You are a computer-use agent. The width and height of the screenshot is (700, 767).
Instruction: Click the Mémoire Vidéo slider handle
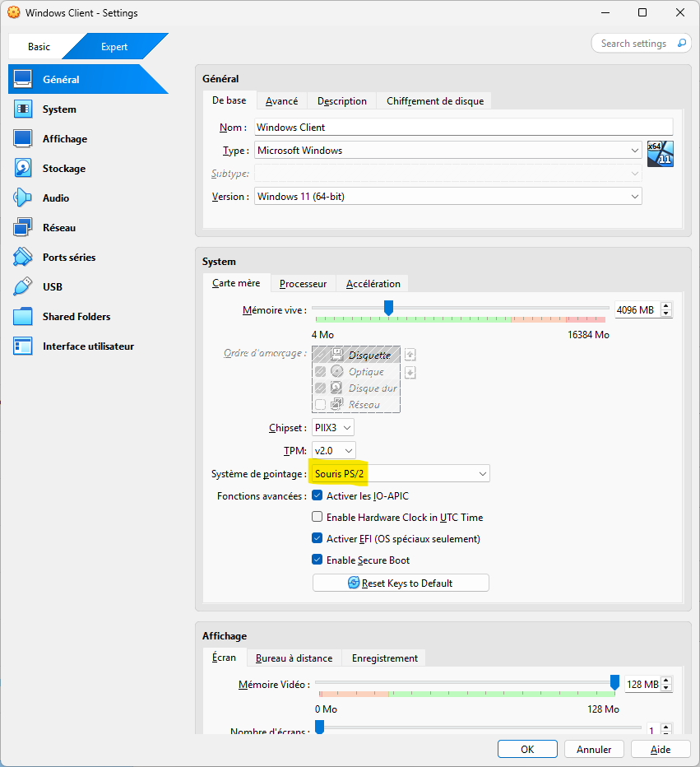tap(615, 682)
